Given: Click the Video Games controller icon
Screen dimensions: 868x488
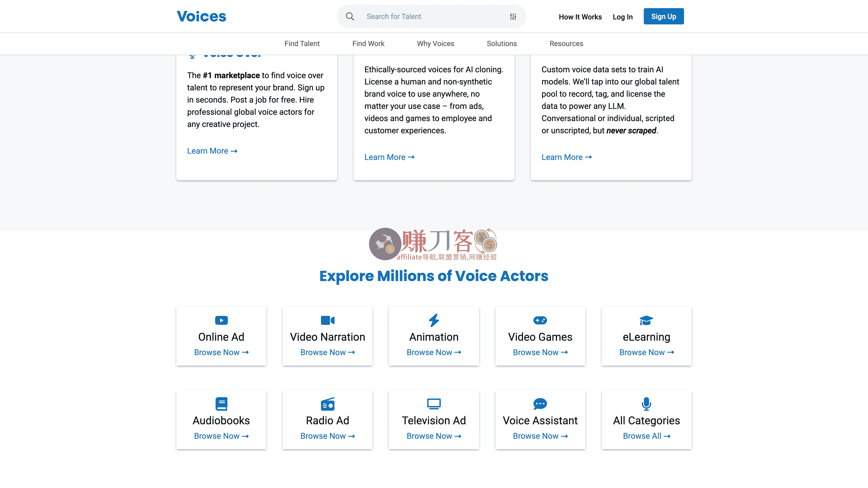Looking at the screenshot, I should (x=540, y=320).
